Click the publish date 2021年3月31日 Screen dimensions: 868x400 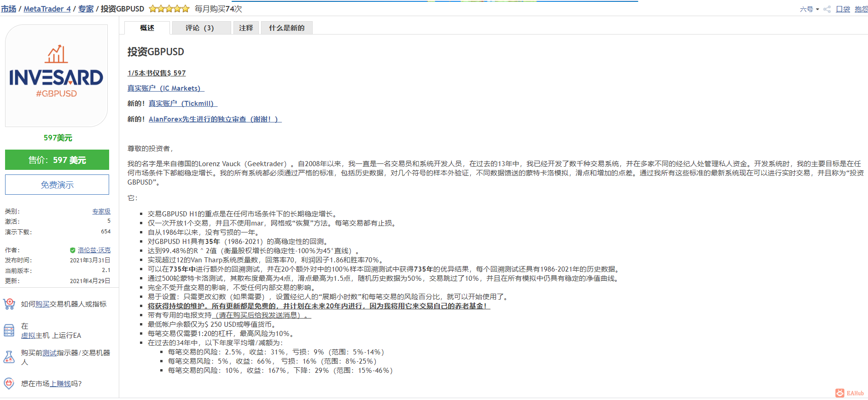pos(90,260)
